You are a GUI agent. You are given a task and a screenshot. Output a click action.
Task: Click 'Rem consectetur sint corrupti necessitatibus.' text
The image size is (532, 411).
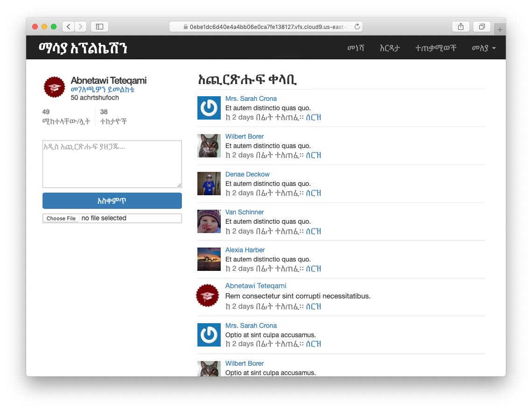(298, 296)
